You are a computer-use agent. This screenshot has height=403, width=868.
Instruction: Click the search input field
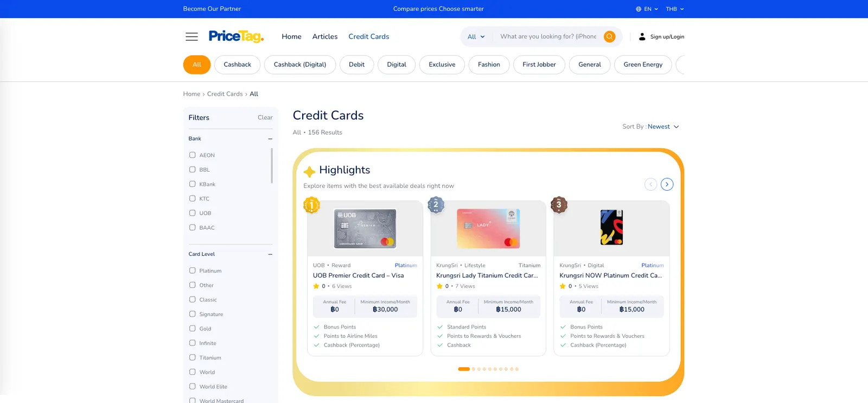tap(548, 36)
